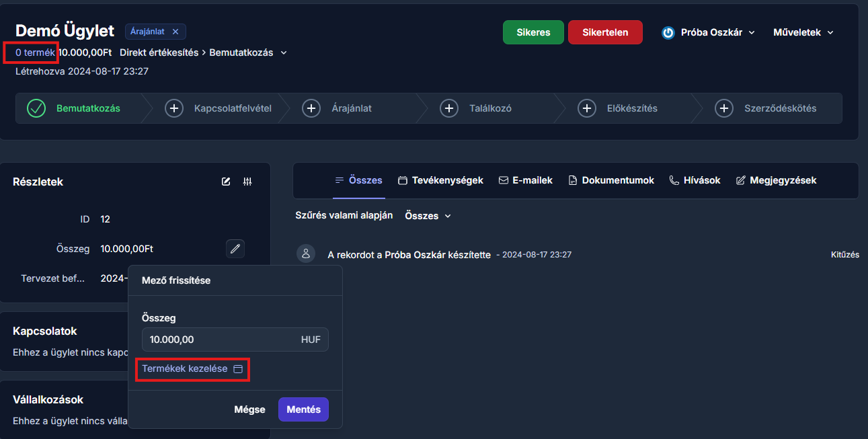Click the Próba Oszkár avatar icon

pos(668,32)
